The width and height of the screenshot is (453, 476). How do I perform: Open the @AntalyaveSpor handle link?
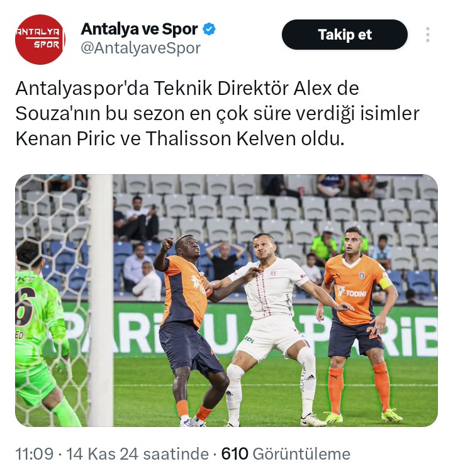(x=141, y=48)
